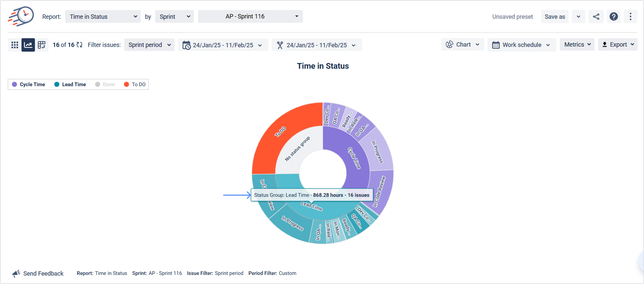
Task: Open the Time in Status report dropdown
Action: point(103,17)
